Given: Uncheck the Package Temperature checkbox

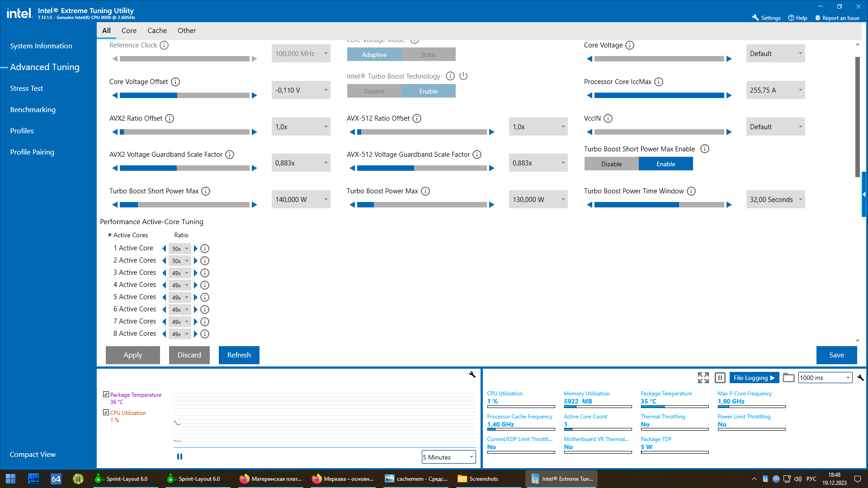Looking at the screenshot, I should pos(106,394).
